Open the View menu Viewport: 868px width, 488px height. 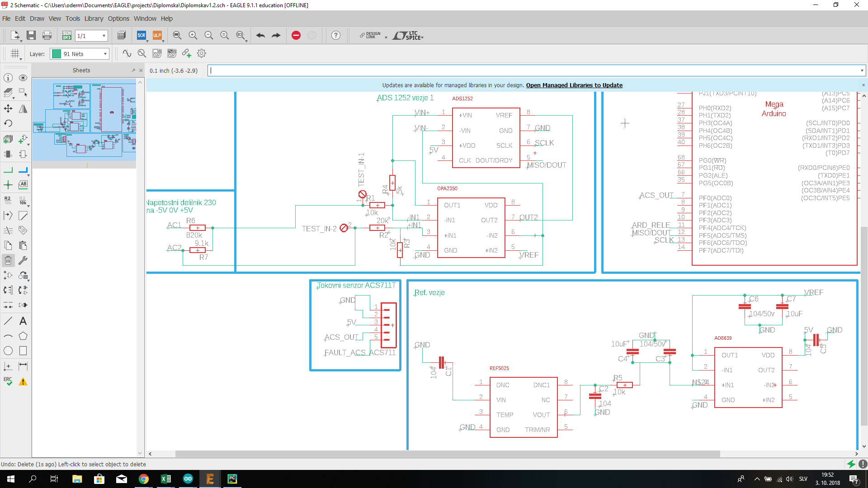click(55, 19)
